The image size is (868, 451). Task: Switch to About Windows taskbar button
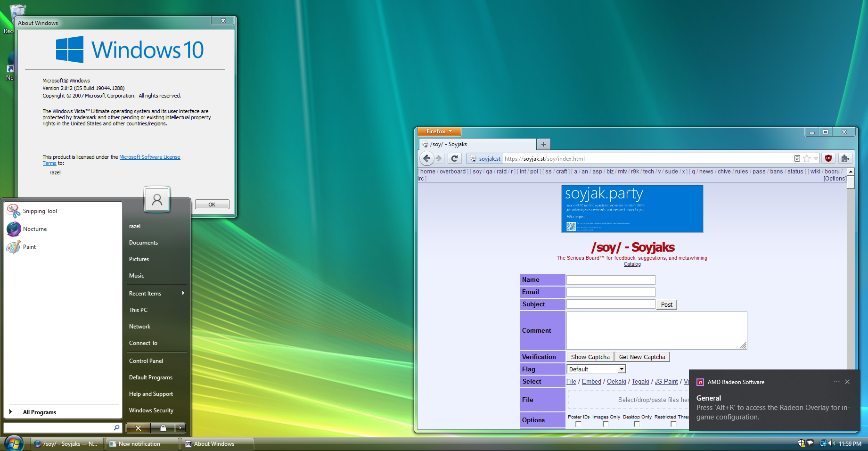point(218,444)
